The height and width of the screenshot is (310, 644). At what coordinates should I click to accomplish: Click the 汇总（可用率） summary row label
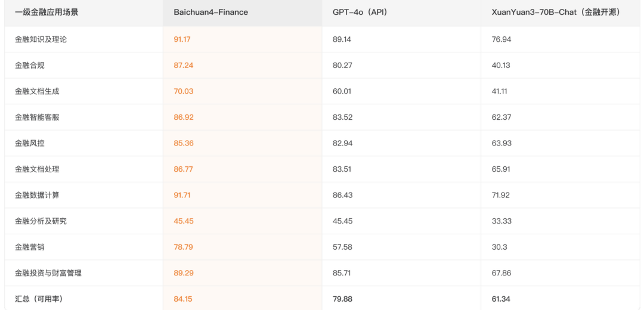point(39,299)
